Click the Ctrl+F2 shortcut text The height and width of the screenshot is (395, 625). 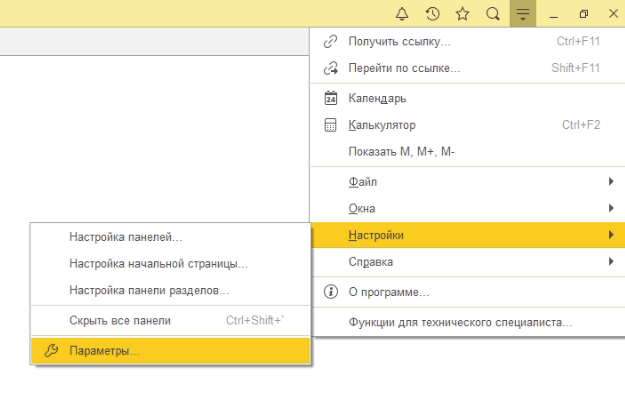pyautogui.click(x=581, y=125)
